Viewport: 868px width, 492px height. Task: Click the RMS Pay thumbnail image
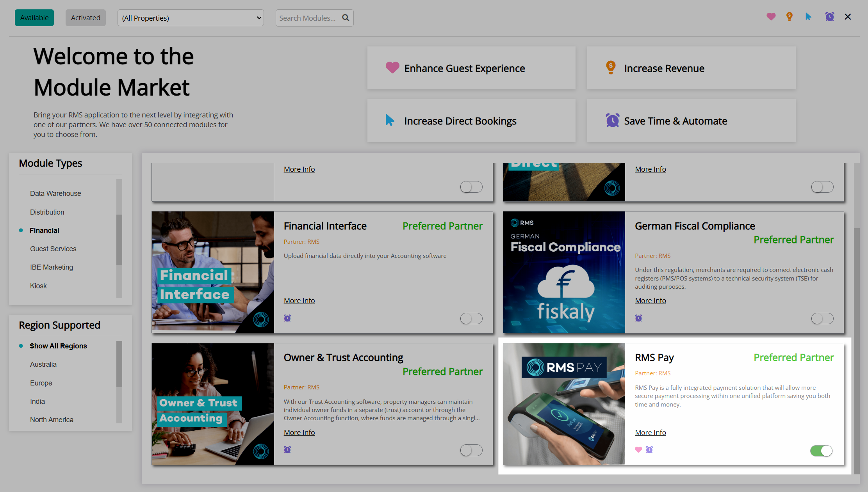[564, 404]
